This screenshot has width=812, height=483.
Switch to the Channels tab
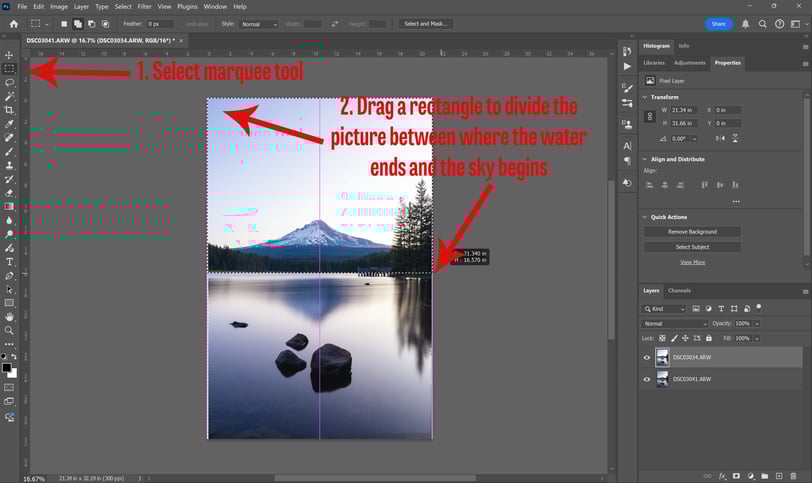679,290
